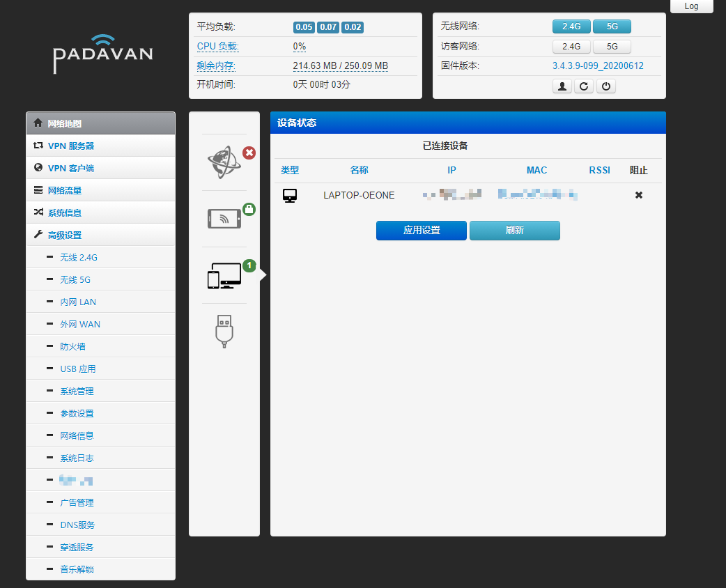Open USB 应用 settings
726x588 pixels.
(100, 369)
